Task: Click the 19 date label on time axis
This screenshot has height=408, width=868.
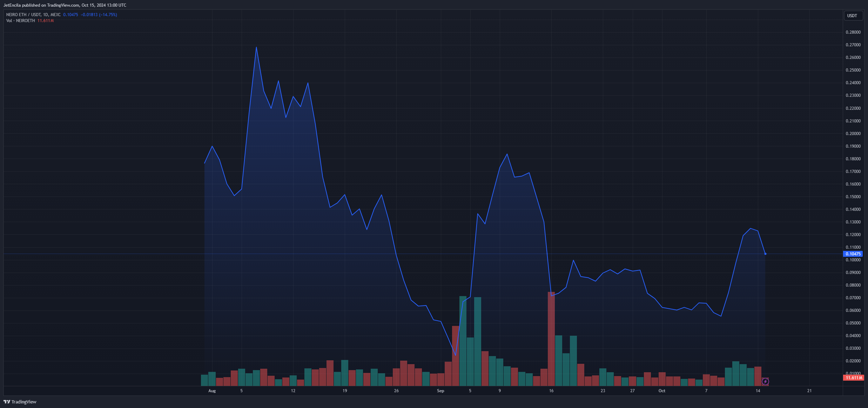Action: click(x=345, y=391)
